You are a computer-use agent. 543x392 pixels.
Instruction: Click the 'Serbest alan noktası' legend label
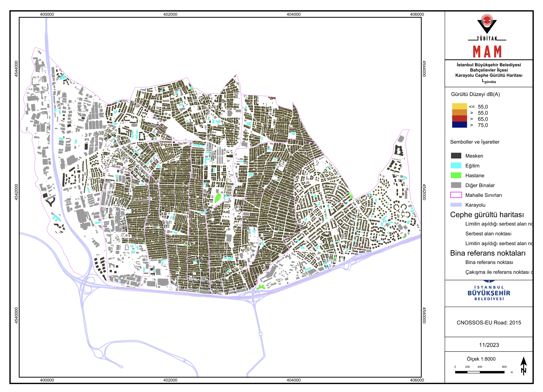point(488,234)
